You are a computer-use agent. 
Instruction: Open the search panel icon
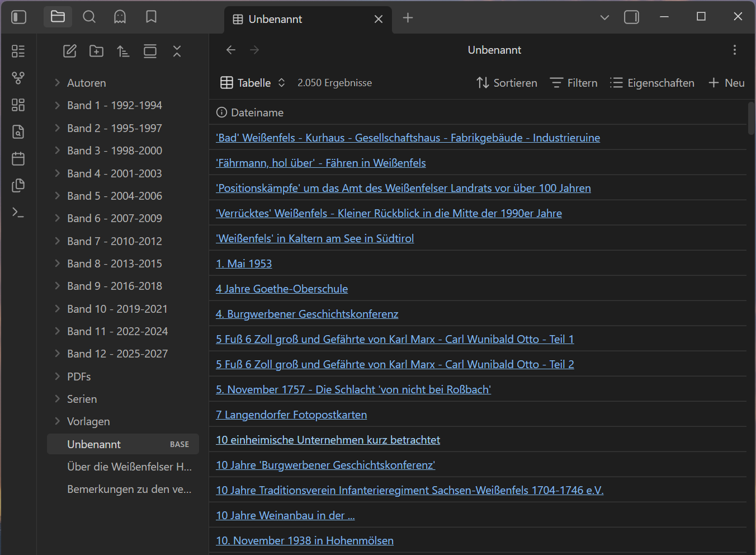[89, 17]
